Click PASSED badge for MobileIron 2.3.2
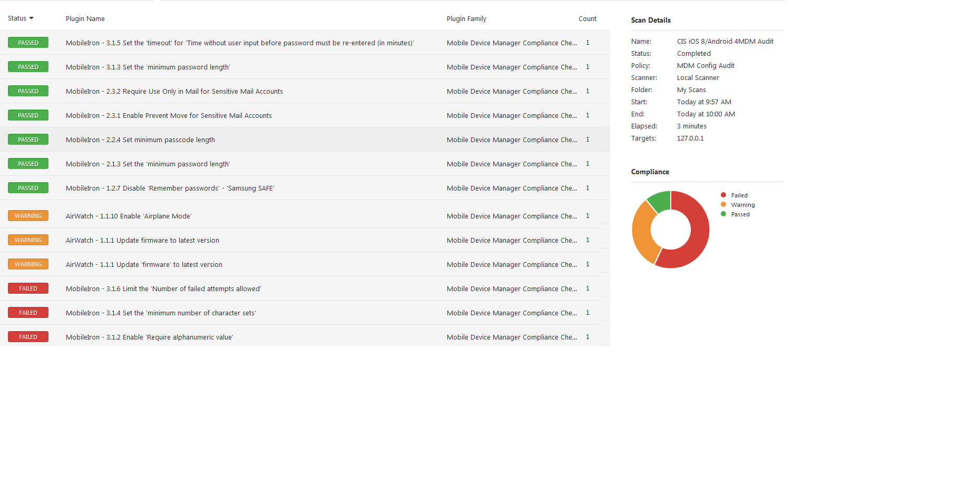Image resolution: width=980 pixels, height=488 pixels. [28, 91]
